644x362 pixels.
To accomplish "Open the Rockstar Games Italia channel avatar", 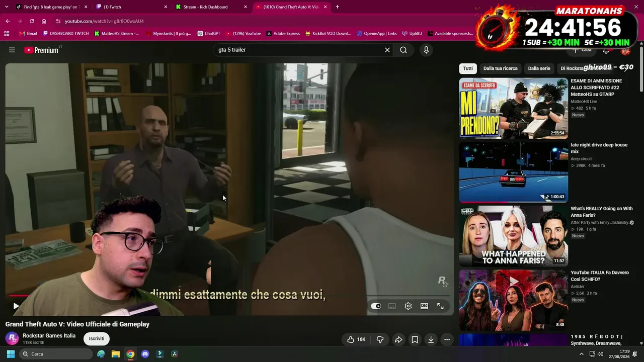I will click(12, 338).
